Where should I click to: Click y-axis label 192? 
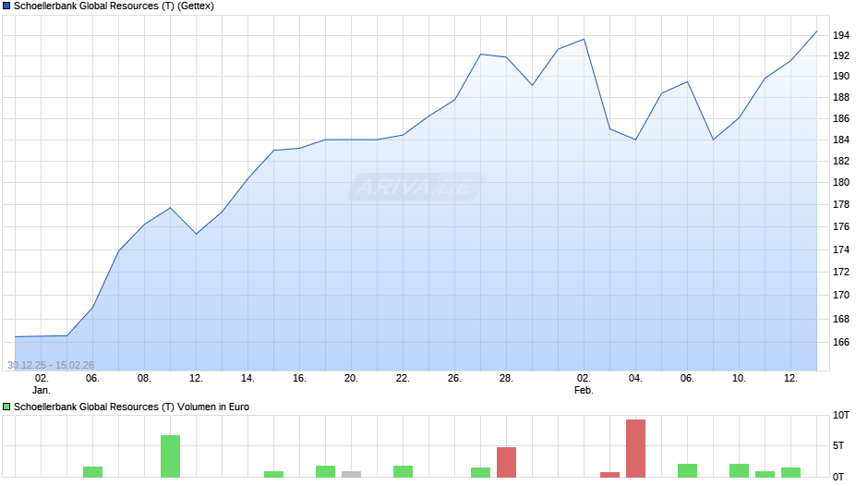[x=841, y=56]
